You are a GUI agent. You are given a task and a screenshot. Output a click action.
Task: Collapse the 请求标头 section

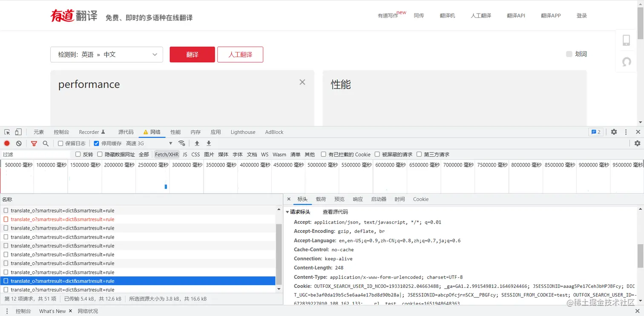pyautogui.click(x=287, y=212)
